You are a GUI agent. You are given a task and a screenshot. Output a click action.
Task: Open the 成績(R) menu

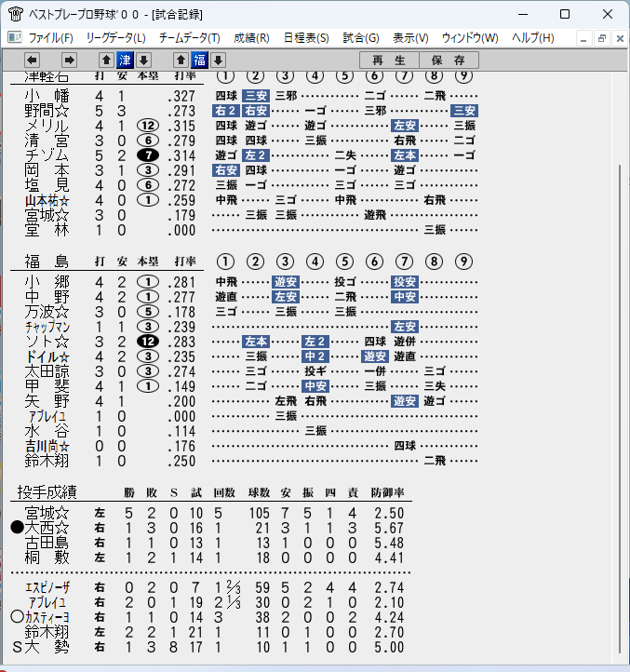coord(251,38)
